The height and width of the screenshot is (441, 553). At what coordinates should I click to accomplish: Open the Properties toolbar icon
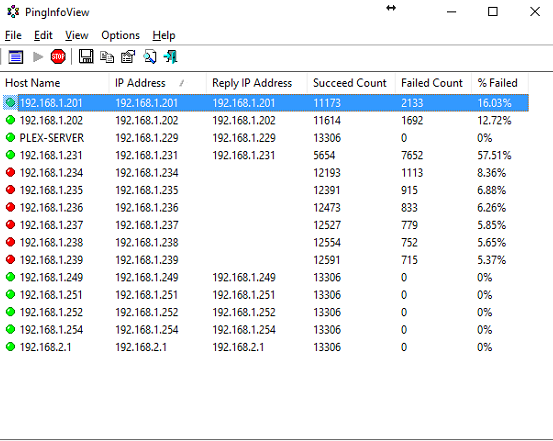128,57
